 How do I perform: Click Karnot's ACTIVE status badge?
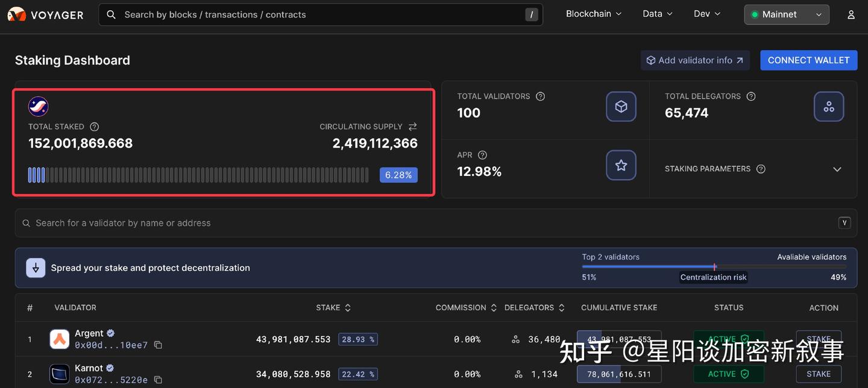click(x=729, y=374)
